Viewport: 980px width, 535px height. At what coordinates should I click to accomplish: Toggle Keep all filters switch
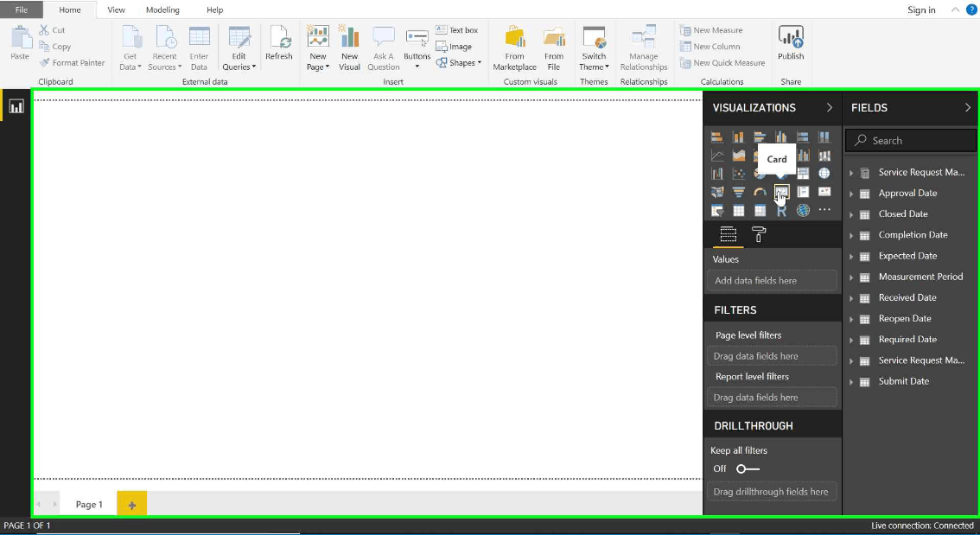pos(748,468)
